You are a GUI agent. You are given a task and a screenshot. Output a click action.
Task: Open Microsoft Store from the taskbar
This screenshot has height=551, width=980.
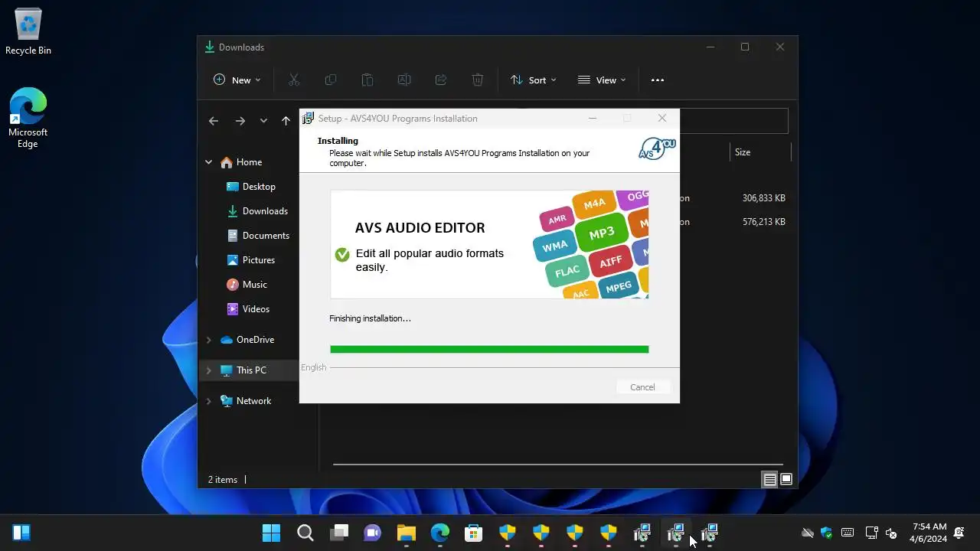coord(474,533)
